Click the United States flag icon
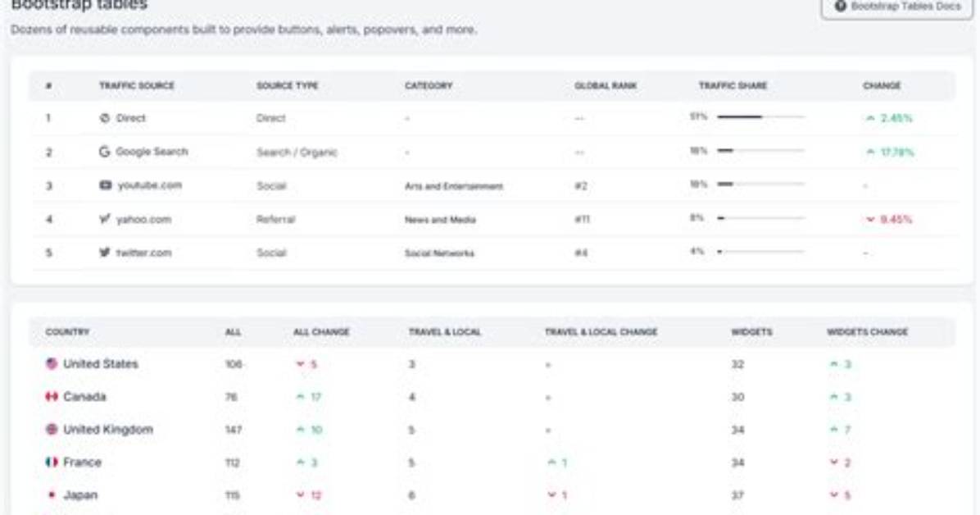 [52, 363]
